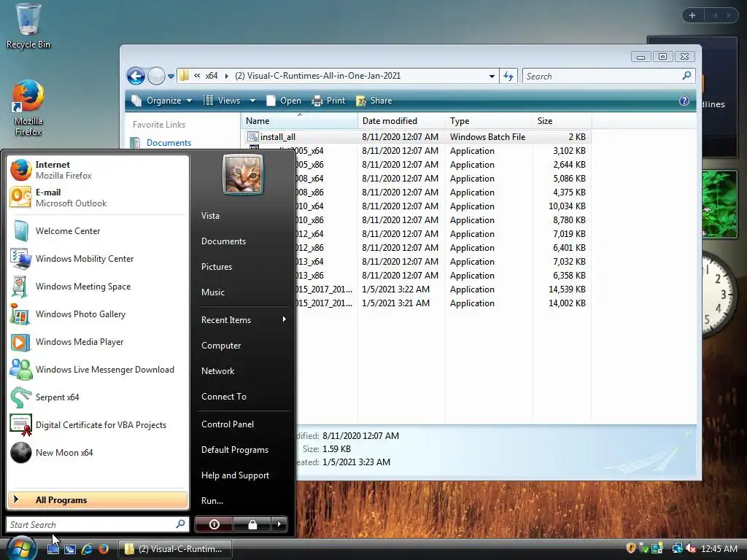Click the Start orb button
The height and width of the screenshot is (560, 747).
point(20,548)
